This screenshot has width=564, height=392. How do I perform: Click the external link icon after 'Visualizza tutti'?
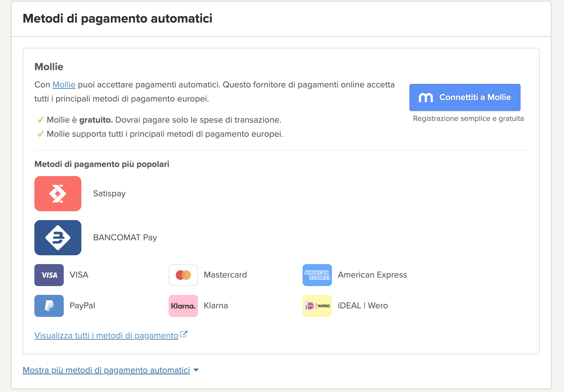(184, 334)
